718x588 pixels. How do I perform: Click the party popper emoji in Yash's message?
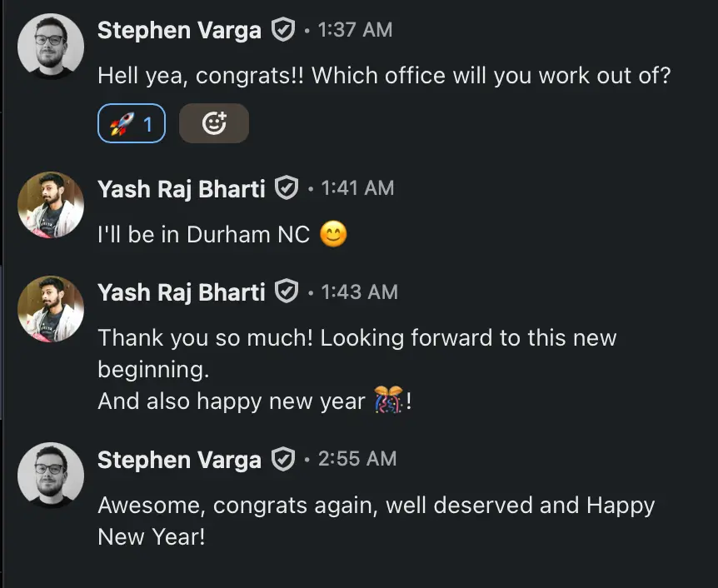click(388, 401)
